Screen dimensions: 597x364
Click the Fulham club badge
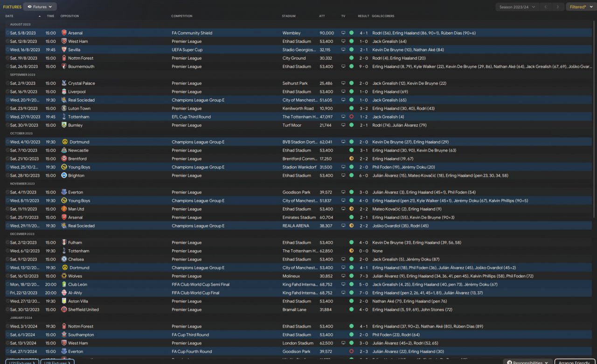(64, 243)
